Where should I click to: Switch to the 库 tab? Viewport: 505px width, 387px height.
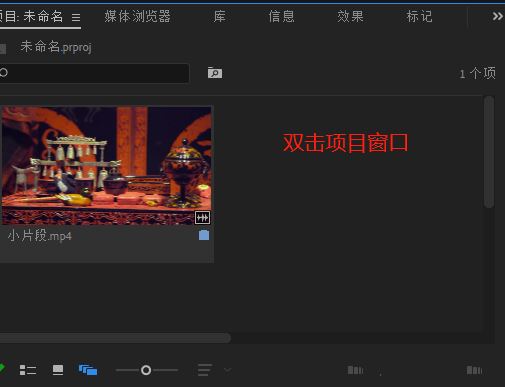point(219,16)
